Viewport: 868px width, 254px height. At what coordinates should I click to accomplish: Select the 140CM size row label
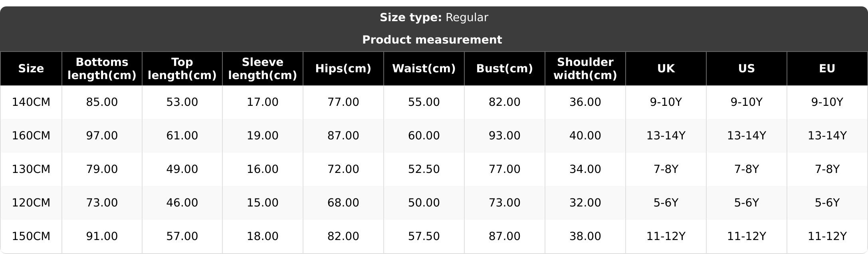[31, 102]
